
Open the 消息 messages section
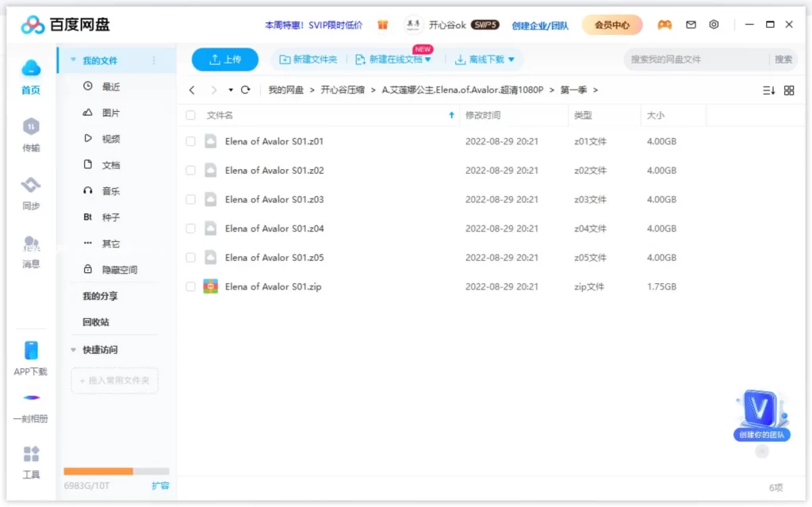31,252
